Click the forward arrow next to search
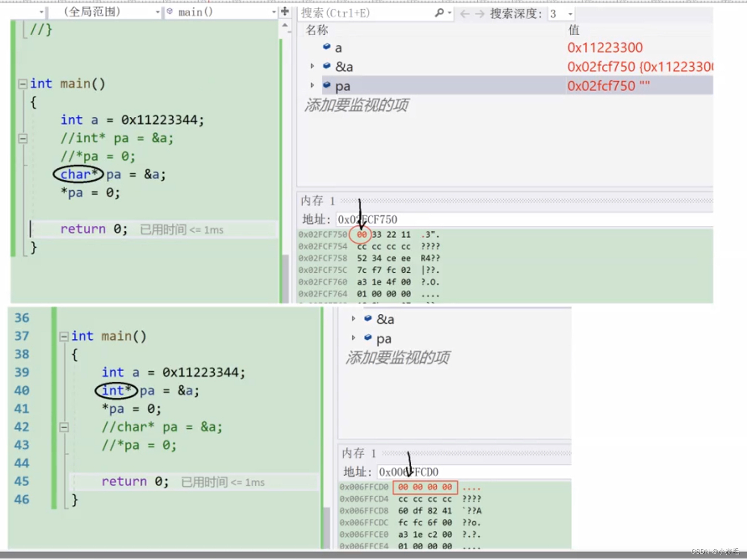This screenshot has height=560, width=747. (480, 14)
